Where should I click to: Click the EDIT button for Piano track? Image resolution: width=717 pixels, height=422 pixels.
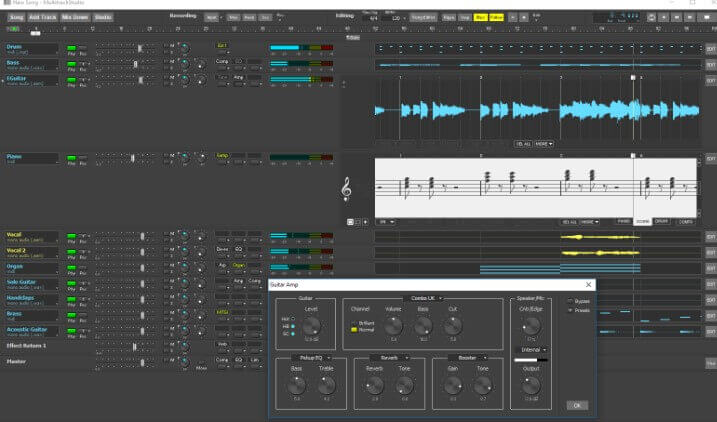(711, 159)
